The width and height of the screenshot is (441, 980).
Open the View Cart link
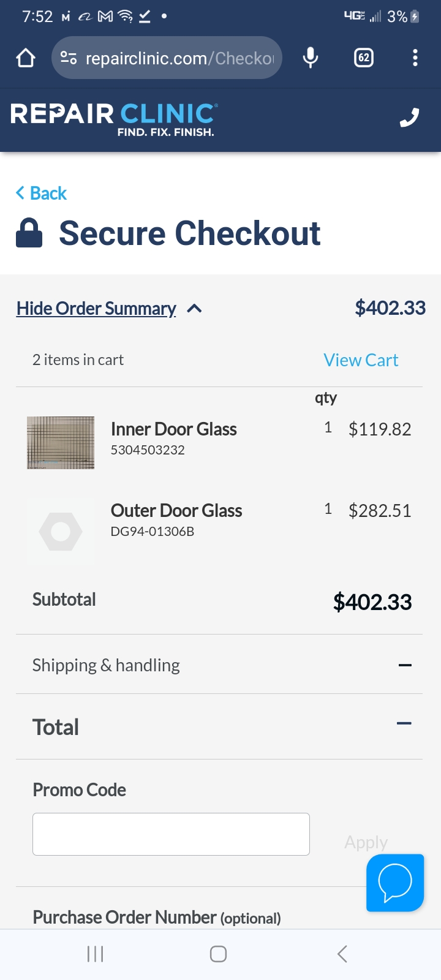(361, 360)
